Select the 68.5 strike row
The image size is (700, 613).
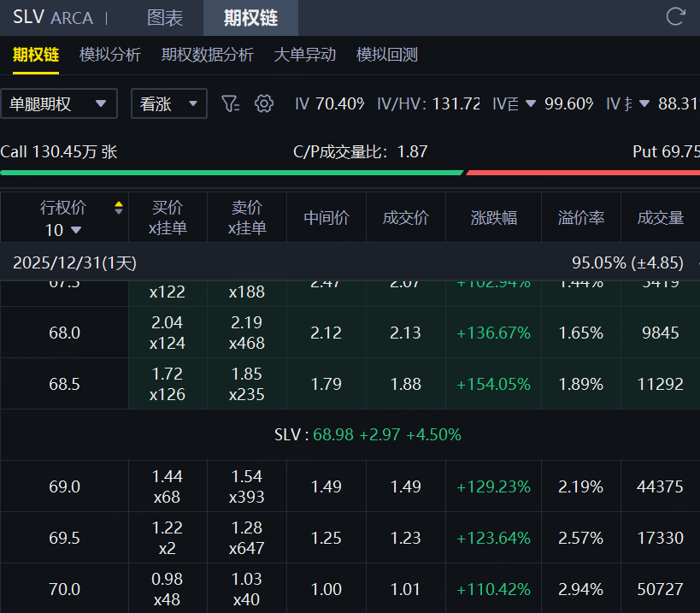tap(350, 384)
